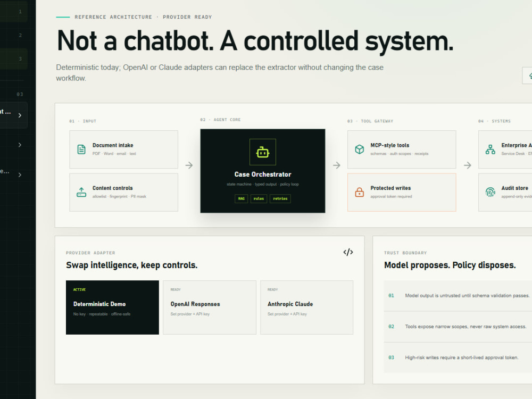Open the Document intake card
The image size is (532, 399).
(124, 149)
